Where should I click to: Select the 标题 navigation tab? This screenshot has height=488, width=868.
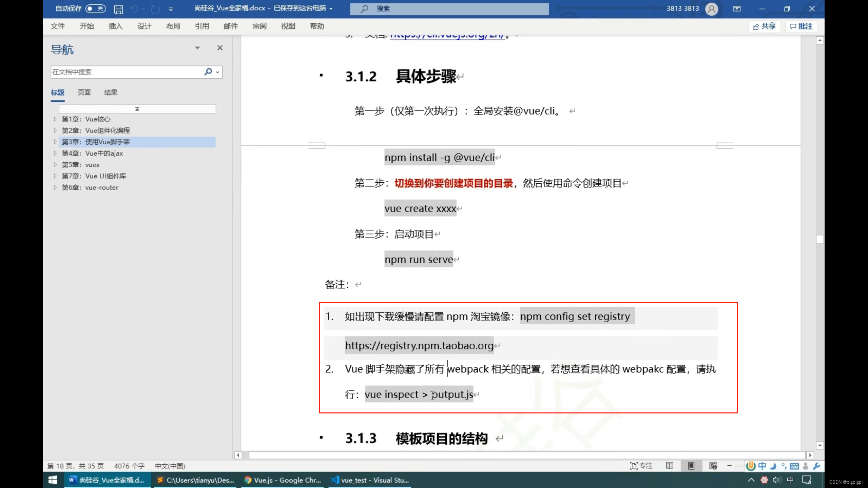pyautogui.click(x=58, y=92)
